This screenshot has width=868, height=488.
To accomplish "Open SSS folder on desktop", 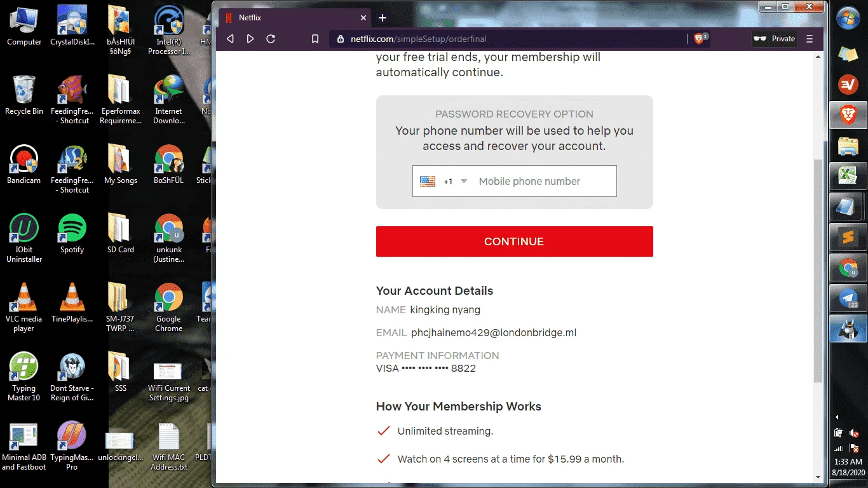I will pos(120,372).
